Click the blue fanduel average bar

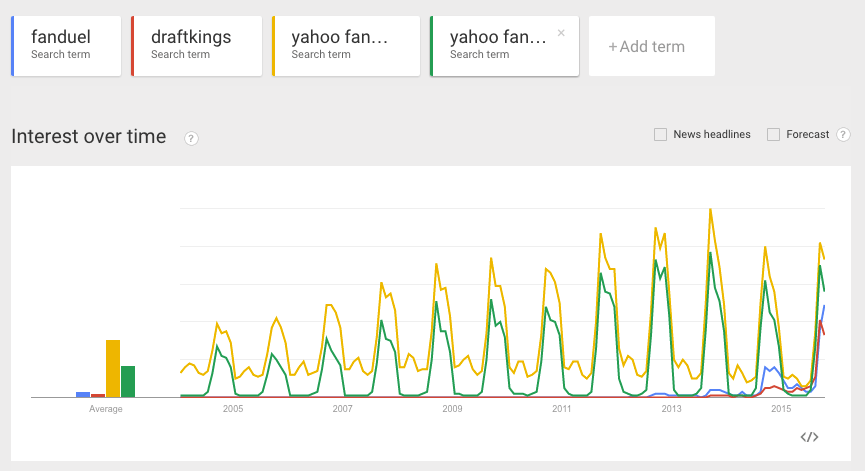83,394
